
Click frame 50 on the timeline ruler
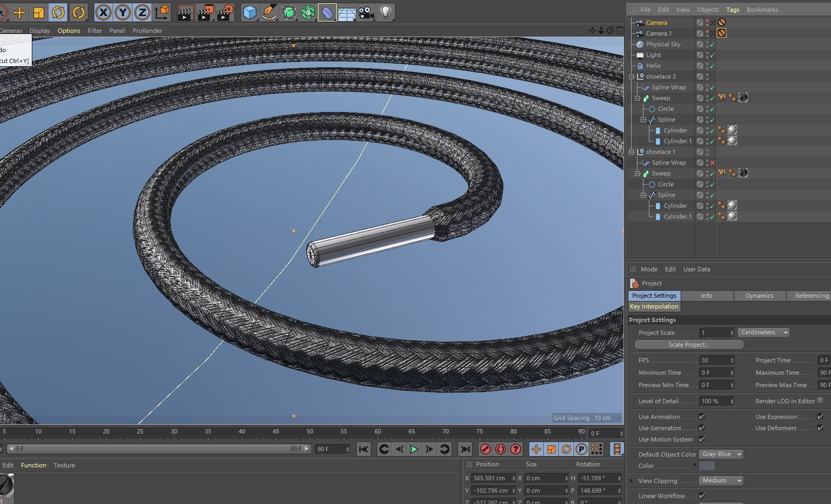tap(310, 431)
